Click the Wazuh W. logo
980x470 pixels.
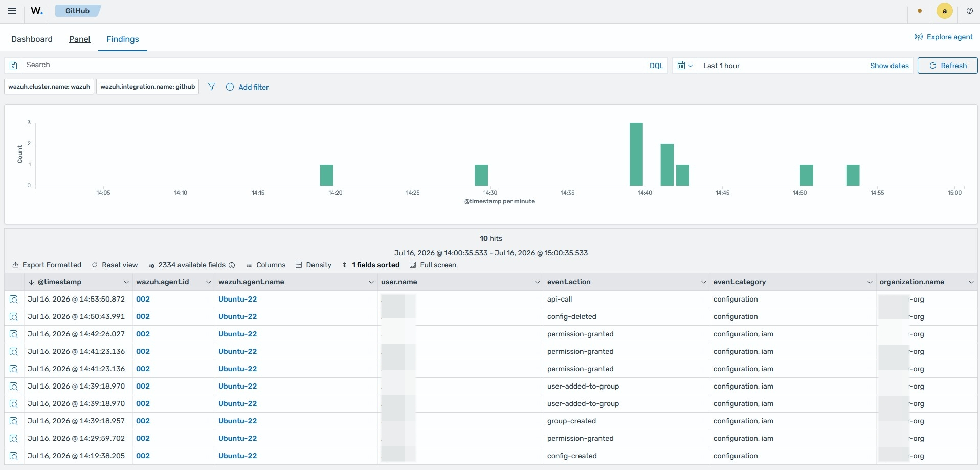37,11
